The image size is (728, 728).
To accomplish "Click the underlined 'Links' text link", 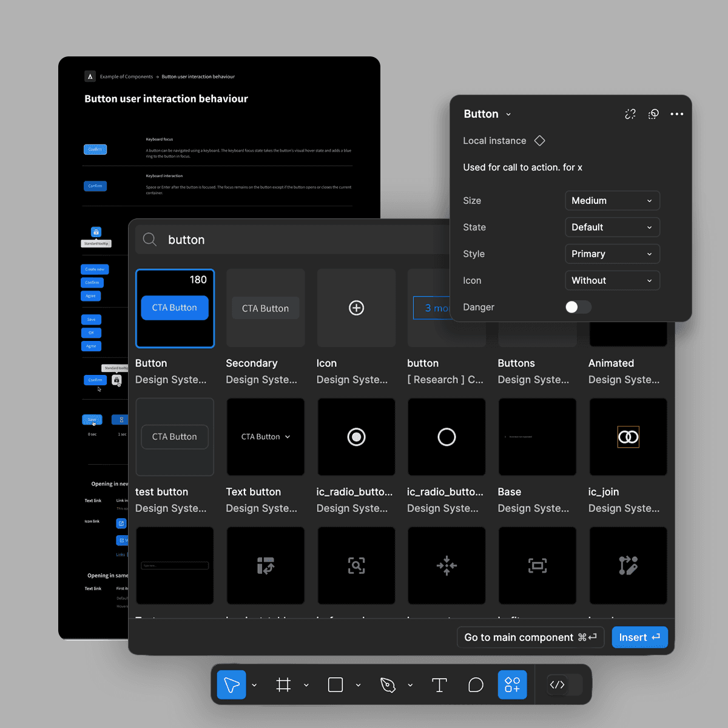I will click(121, 554).
